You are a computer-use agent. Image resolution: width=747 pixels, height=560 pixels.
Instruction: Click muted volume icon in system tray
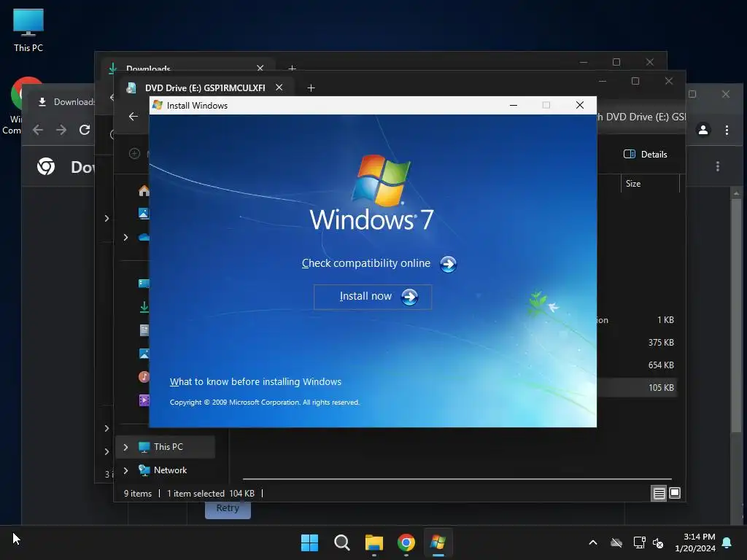[658, 542]
